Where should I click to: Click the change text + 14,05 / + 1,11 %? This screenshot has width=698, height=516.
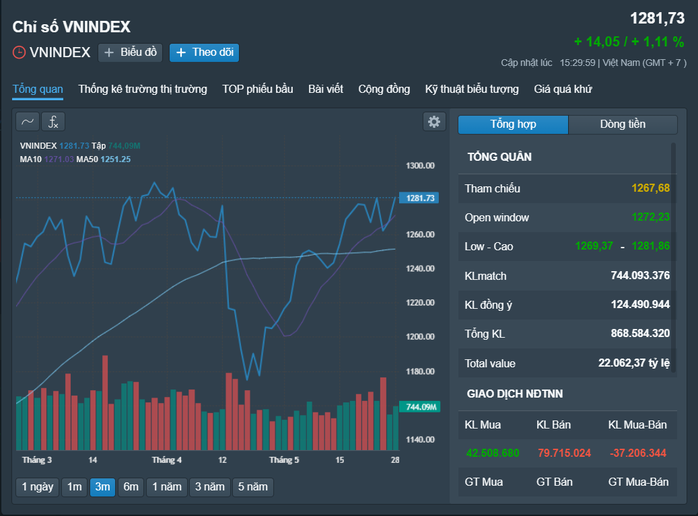(x=629, y=42)
